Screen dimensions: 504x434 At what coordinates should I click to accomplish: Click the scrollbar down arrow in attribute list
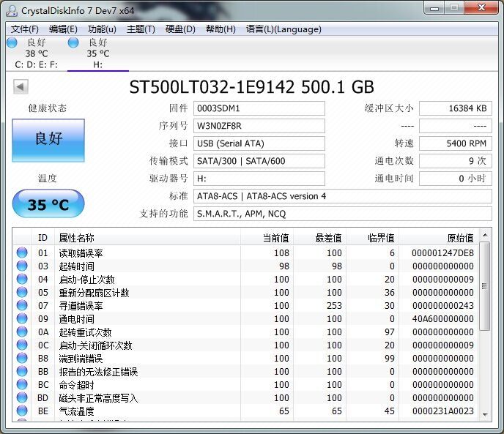click(485, 415)
